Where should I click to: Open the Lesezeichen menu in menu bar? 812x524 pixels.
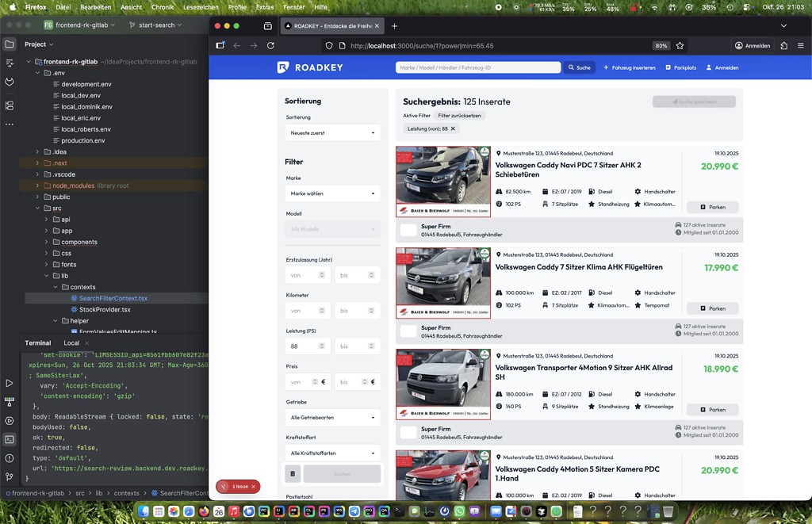click(201, 7)
